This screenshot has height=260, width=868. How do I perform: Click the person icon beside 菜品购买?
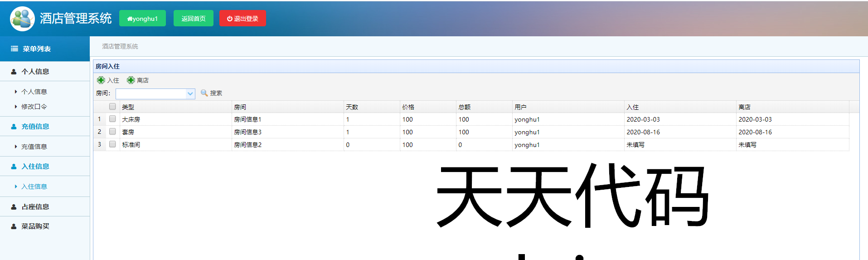pyautogui.click(x=14, y=226)
